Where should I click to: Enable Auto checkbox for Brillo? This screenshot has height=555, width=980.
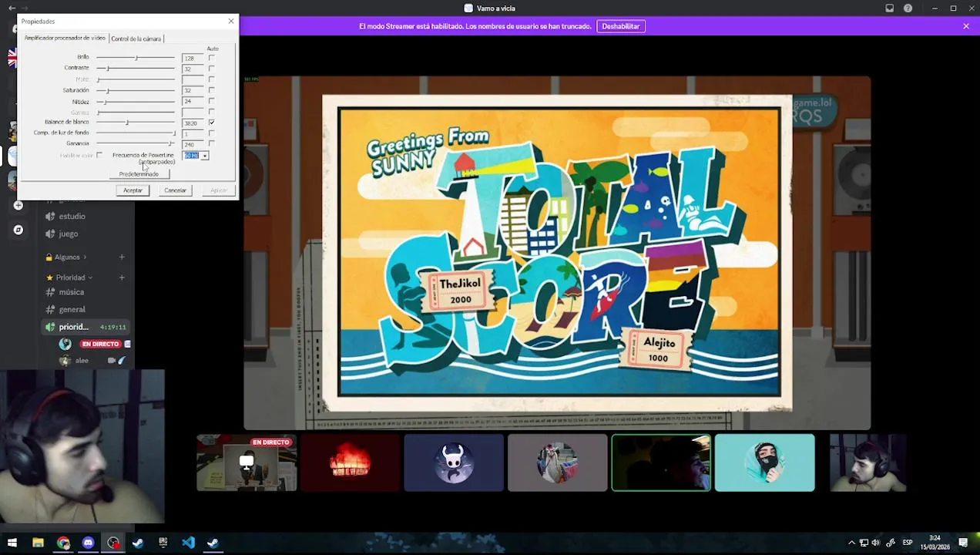[x=211, y=58]
